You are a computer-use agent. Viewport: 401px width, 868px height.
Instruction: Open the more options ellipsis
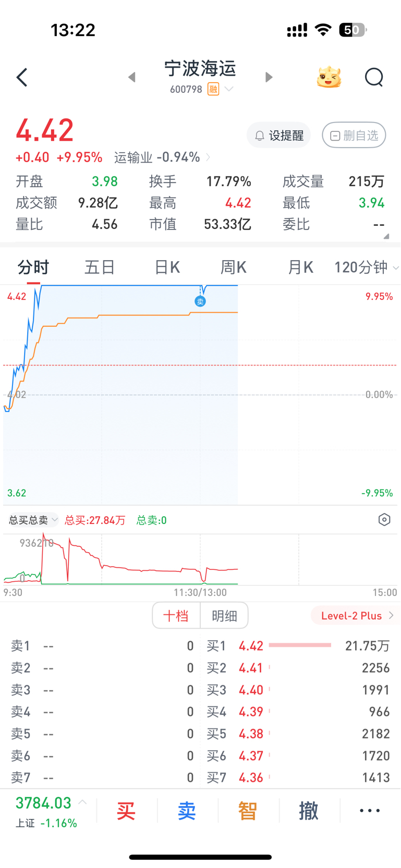tap(370, 811)
